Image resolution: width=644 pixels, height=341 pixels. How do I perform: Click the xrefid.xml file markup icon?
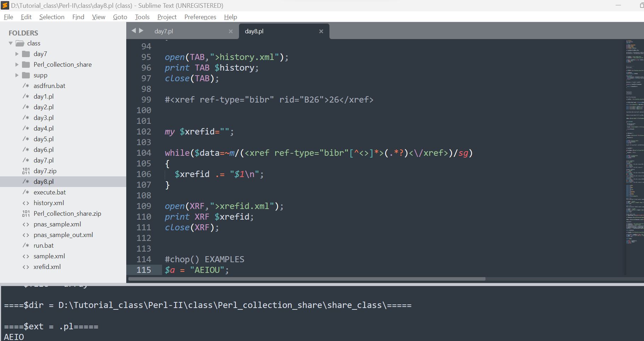click(26, 267)
